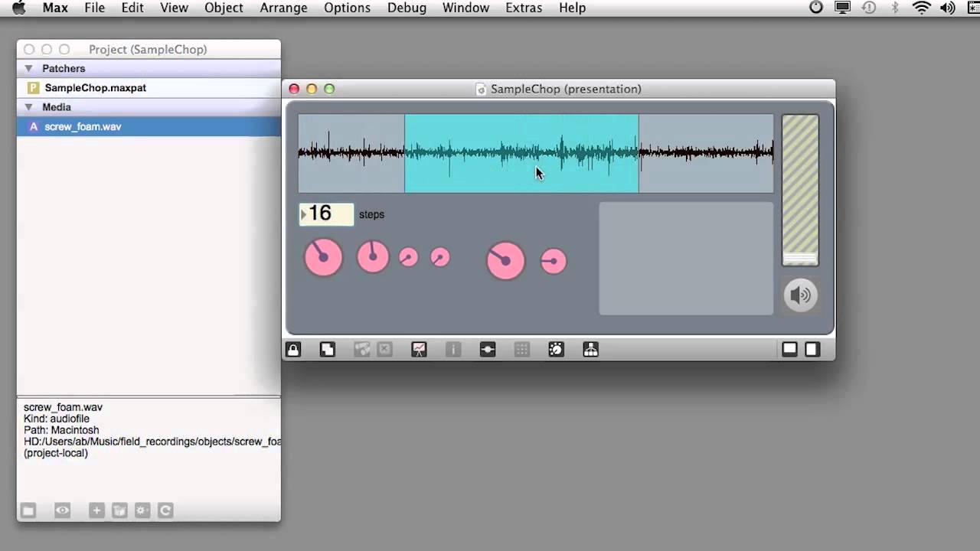This screenshot has height=551, width=980.
Task: Open the Apple menu
Action: pyautogui.click(x=18, y=8)
